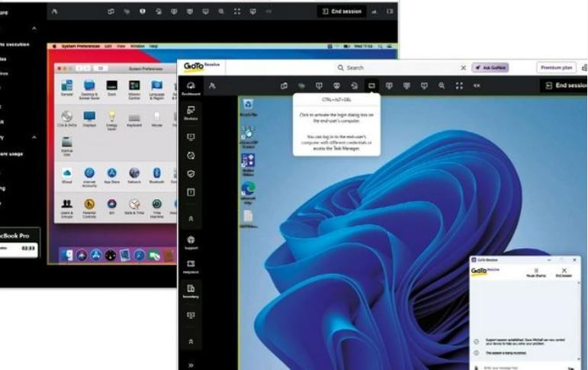Click the Apple menu on the remote Mac
588x370 pixels.
click(x=55, y=47)
